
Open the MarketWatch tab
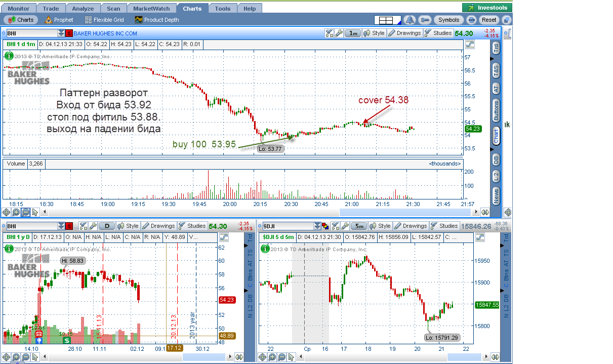(x=152, y=9)
